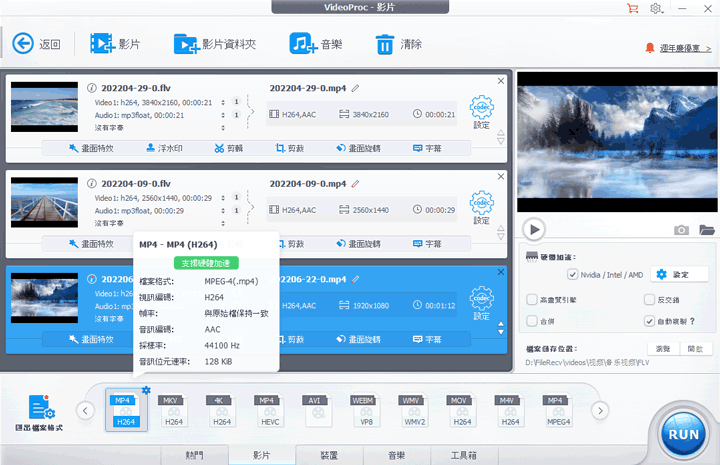
Task: Expand subtitle selector for 202204-09-0.flv
Action: pyautogui.click(x=223, y=223)
